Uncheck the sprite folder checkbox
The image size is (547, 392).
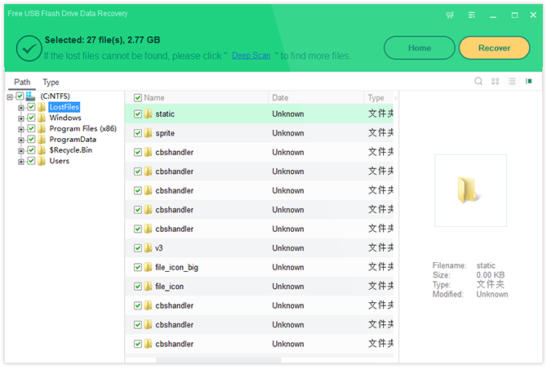coord(138,133)
